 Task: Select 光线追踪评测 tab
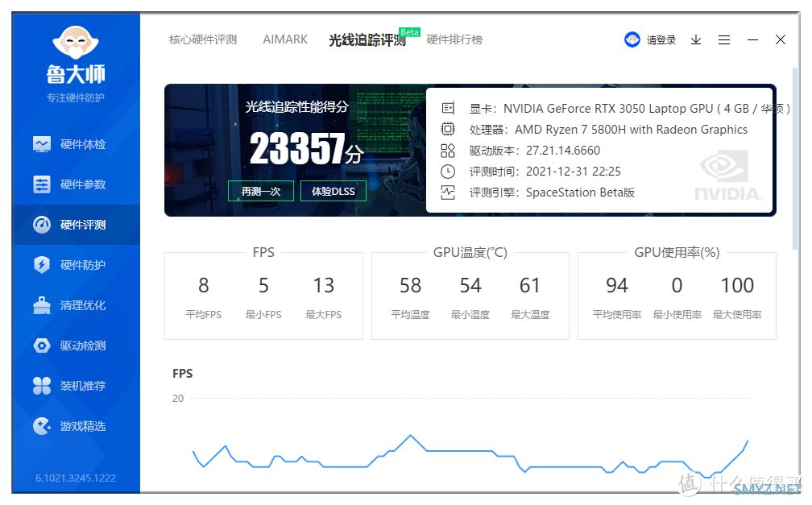pyautogui.click(x=367, y=40)
